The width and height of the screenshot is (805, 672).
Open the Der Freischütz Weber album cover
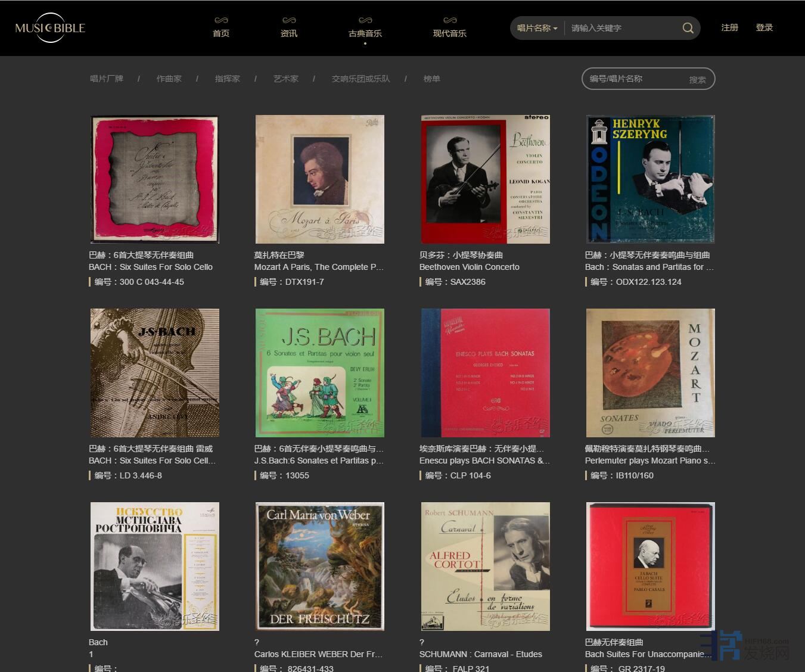[320, 567]
